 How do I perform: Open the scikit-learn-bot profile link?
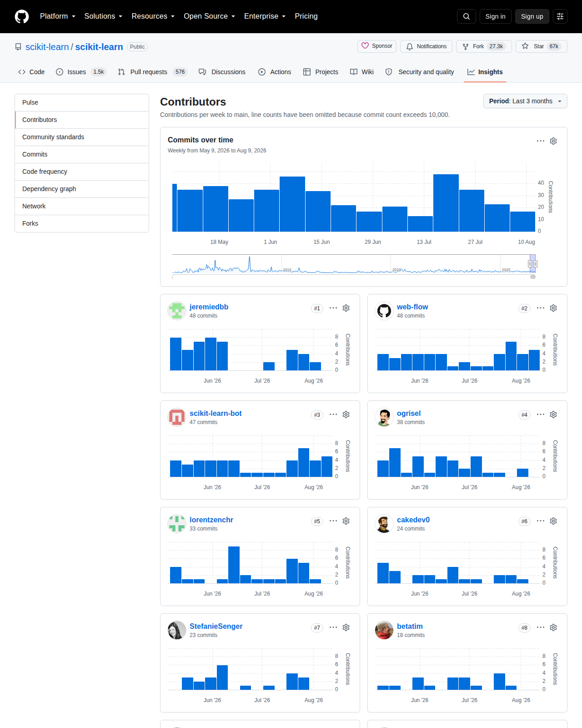216,414
